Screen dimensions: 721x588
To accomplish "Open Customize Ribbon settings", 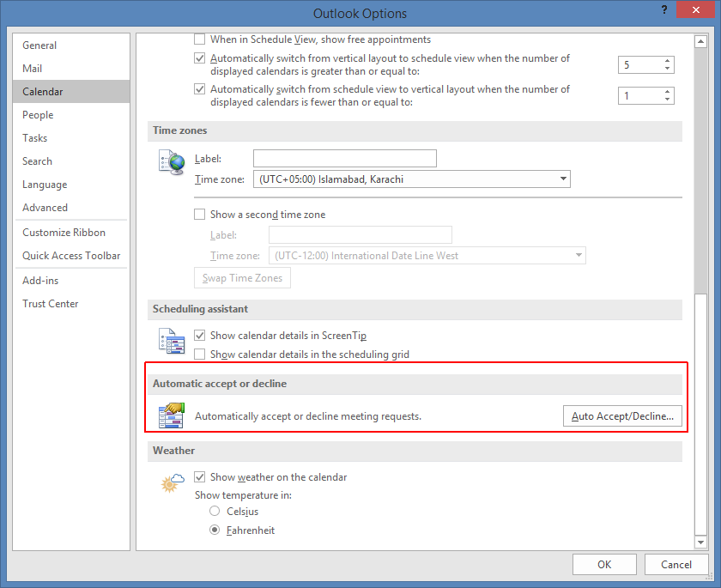I will [71, 232].
